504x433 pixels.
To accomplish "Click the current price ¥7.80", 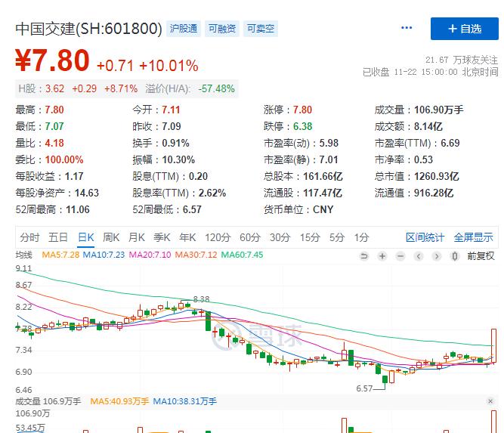I will pyautogui.click(x=52, y=60).
